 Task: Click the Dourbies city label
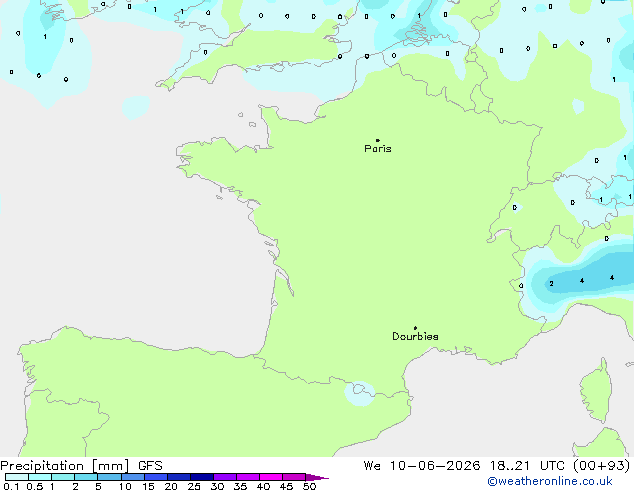(x=415, y=336)
